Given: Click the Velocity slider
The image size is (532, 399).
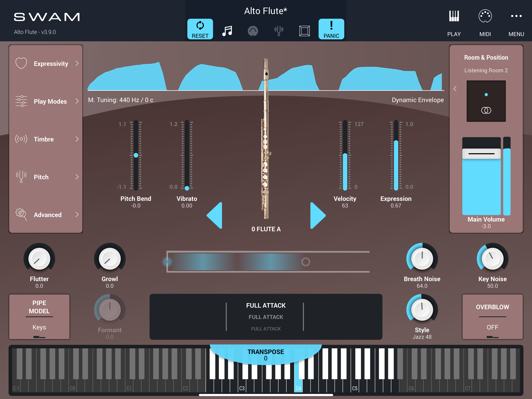Looking at the screenshot, I should coord(345,155).
